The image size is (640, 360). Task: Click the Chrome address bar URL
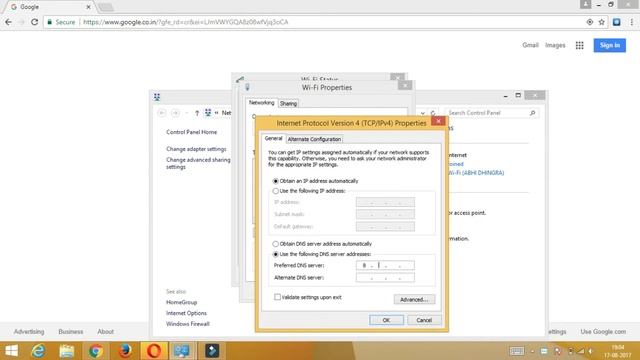click(186, 22)
